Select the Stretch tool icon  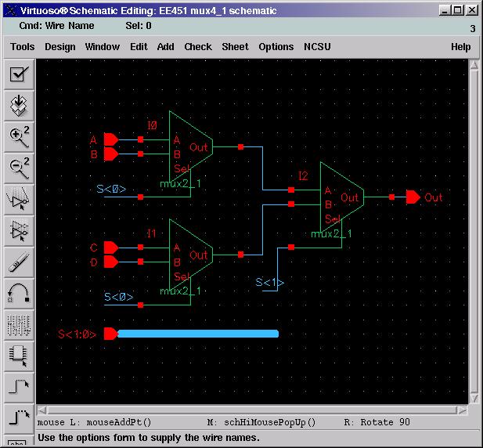click(19, 200)
